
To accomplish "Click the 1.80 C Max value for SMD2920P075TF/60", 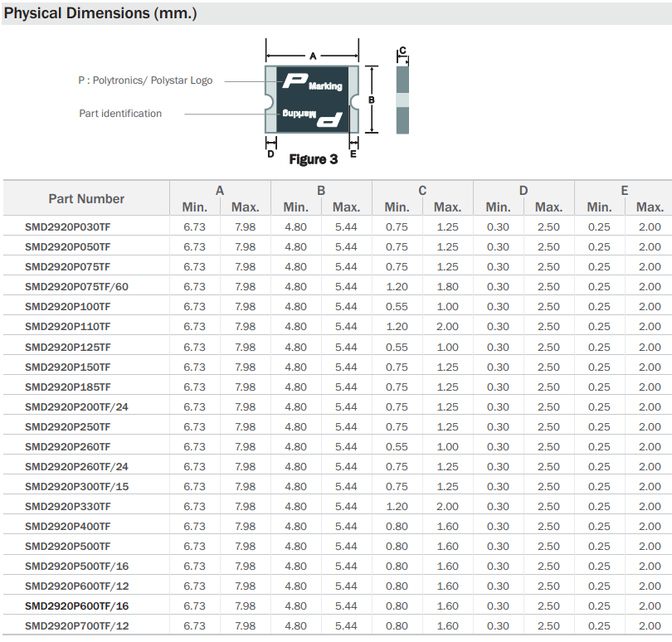I will [447, 287].
